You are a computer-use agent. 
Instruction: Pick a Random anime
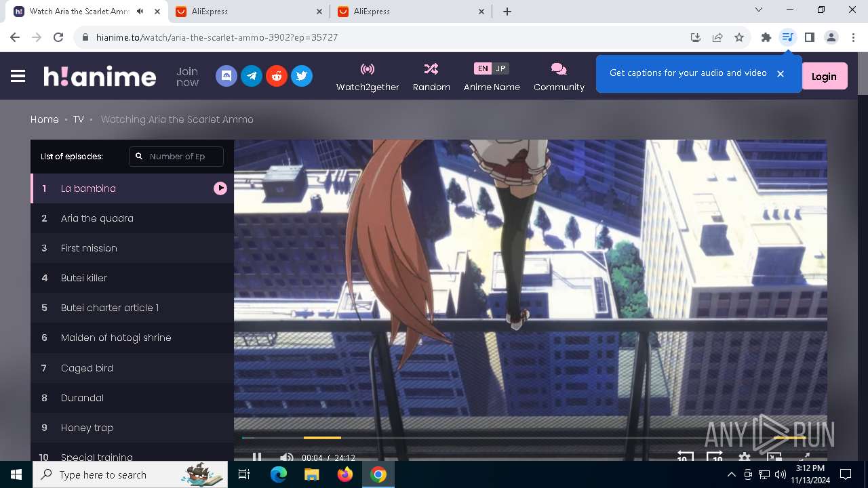pyautogui.click(x=431, y=77)
